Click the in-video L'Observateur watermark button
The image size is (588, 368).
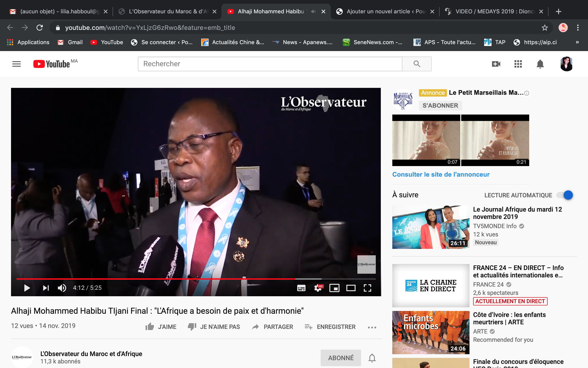(366, 264)
